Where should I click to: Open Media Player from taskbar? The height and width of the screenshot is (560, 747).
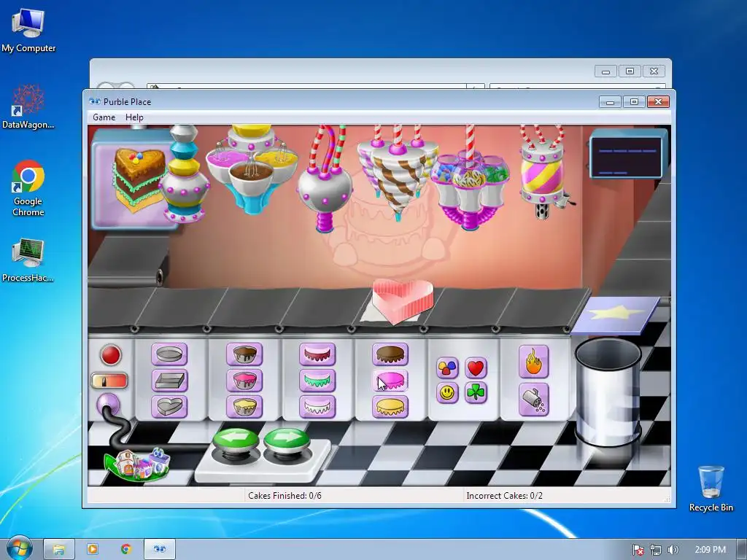coord(93,550)
